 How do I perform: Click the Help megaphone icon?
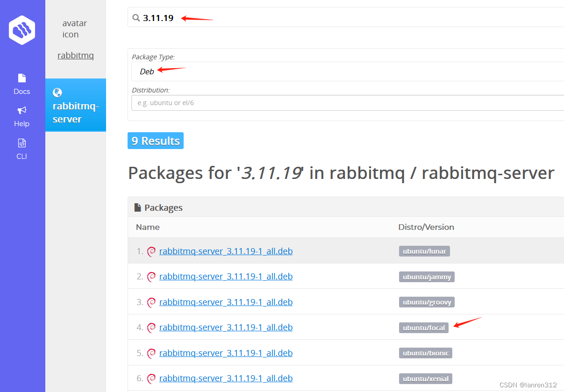[x=21, y=111]
